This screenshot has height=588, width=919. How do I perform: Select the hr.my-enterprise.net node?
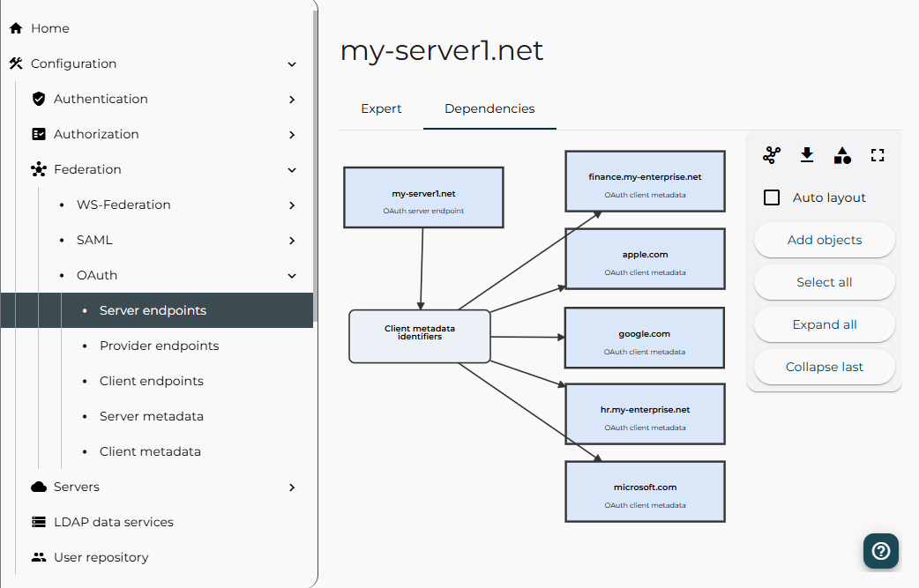[x=645, y=414]
